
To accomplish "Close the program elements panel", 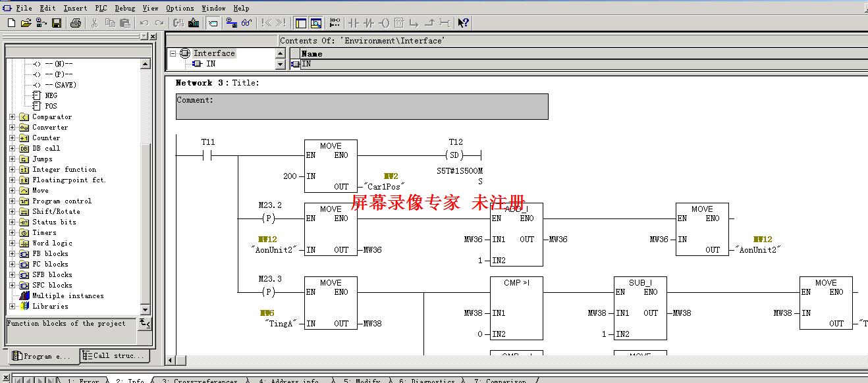I will click(x=153, y=37).
